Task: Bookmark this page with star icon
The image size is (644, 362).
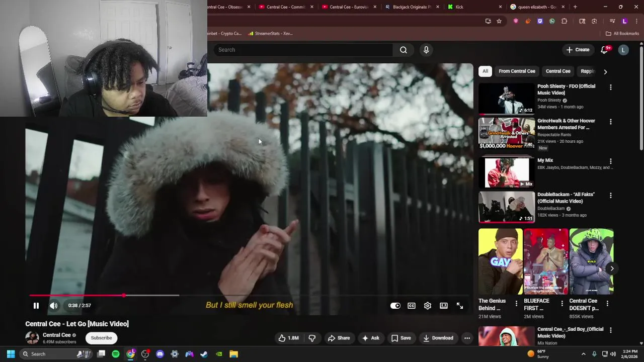Action: 499,21
